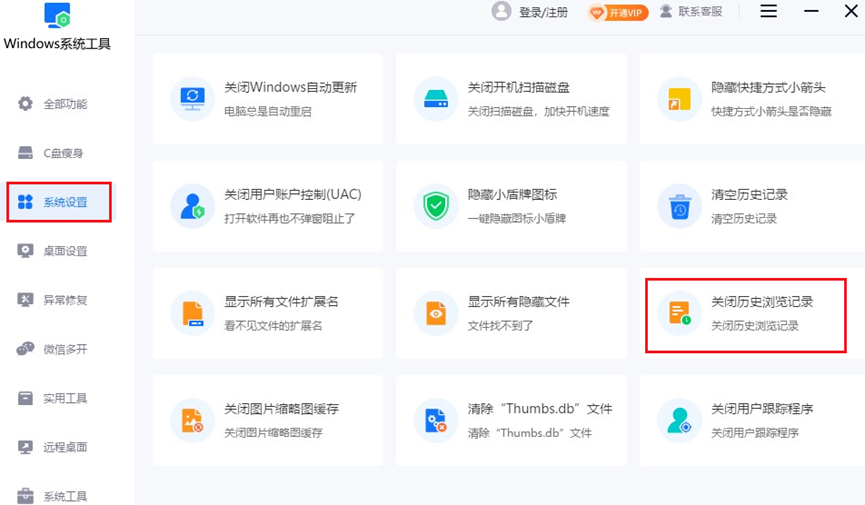This screenshot has width=865, height=505.
Task: Click the 打开软件再也不弹窗阻止了 description
Action: 290,219
